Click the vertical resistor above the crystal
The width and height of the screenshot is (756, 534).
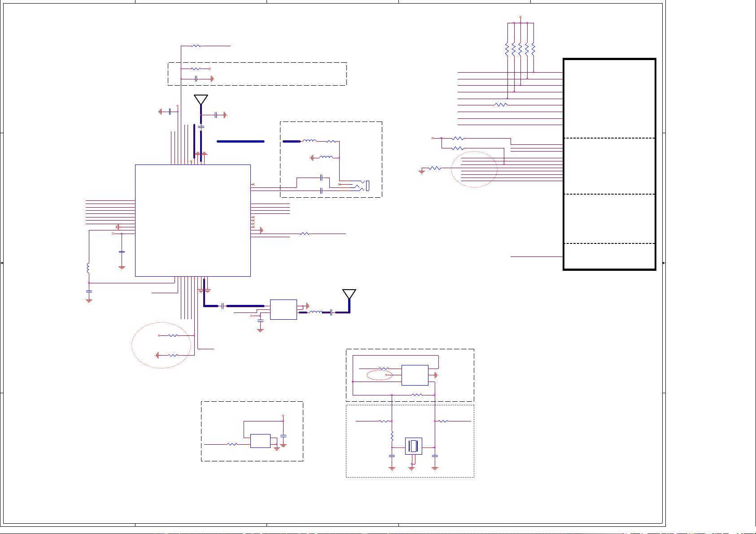(x=392, y=436)
